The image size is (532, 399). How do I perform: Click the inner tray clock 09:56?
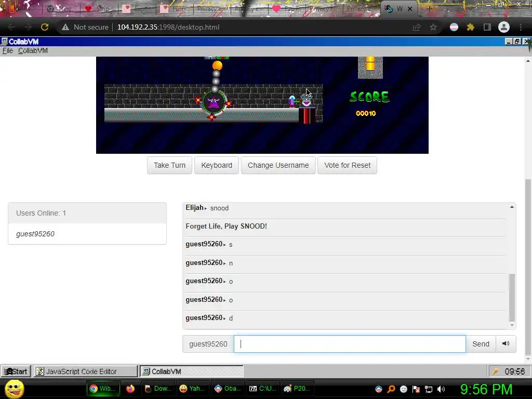tap(515, 371)
